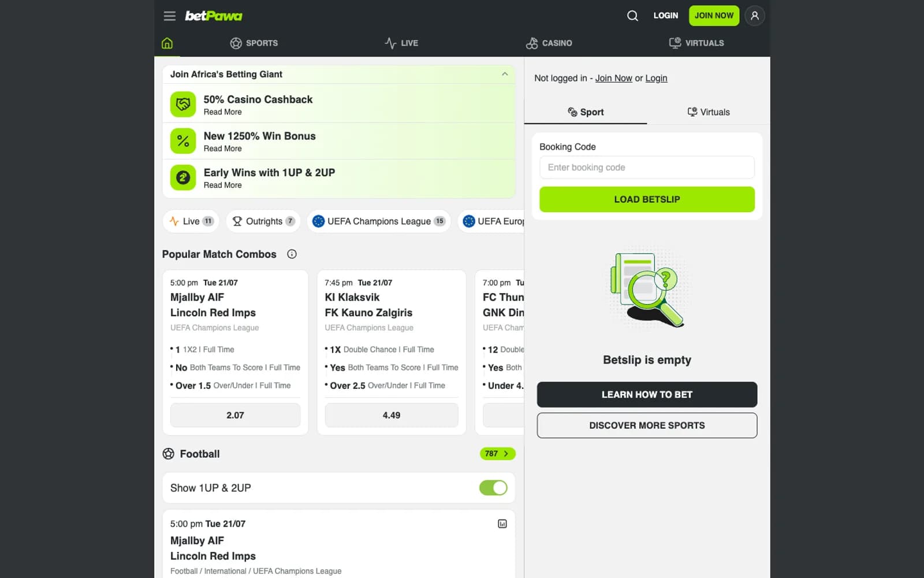Select the Sport betslip tab
924x578 pixels.
click(x=586, y=112)
